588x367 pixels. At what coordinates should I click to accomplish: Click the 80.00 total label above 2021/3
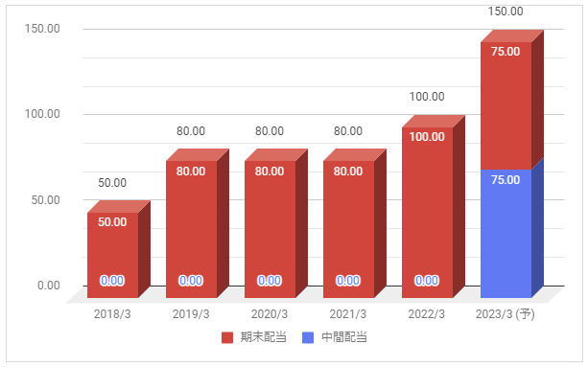click(348, 131)
